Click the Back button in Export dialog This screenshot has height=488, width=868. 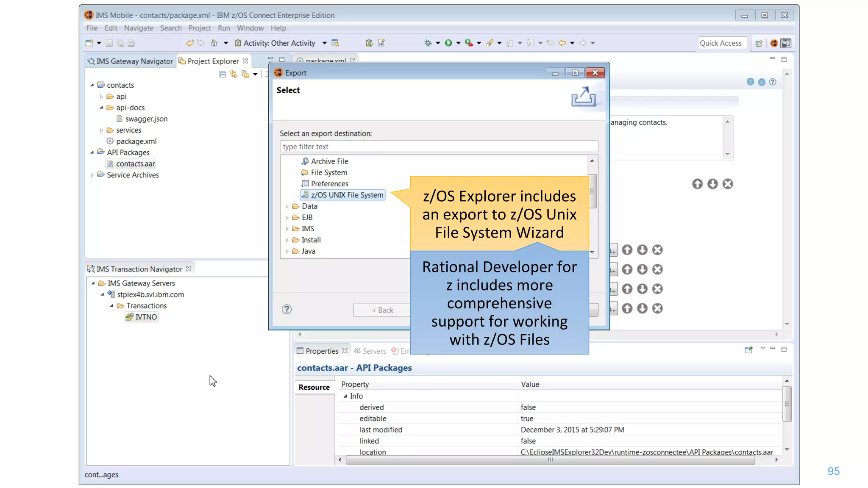(x=382, y=310)
